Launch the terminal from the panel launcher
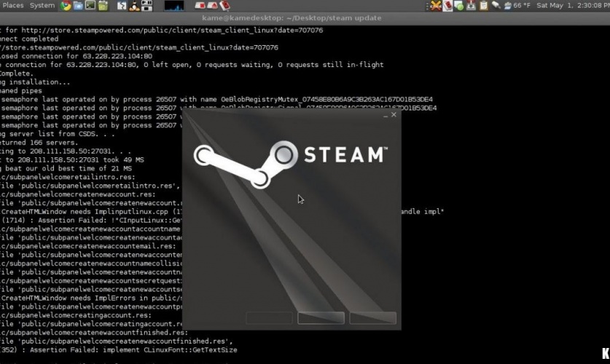The height and width of the screenshot is (364, 610). tap(90, 6)
